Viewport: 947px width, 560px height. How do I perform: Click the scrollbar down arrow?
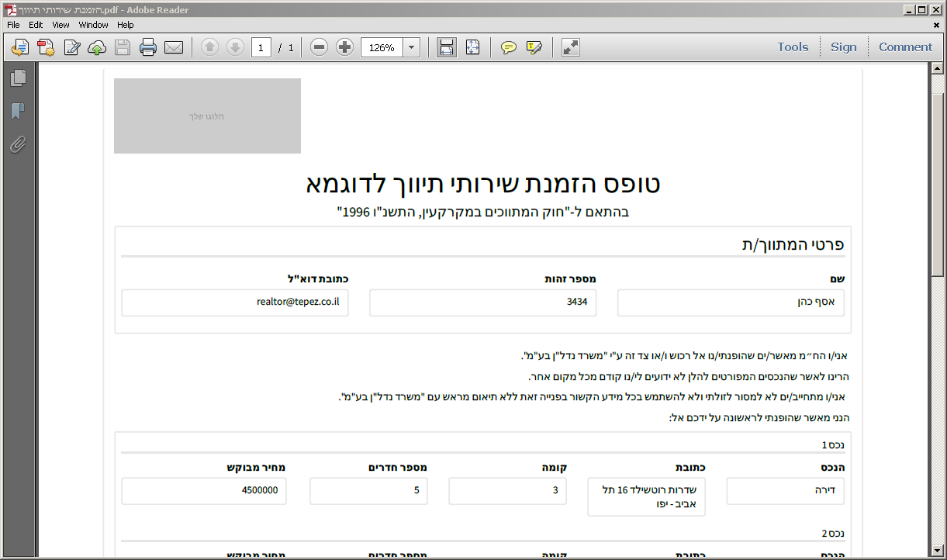[x=938, y=550]
